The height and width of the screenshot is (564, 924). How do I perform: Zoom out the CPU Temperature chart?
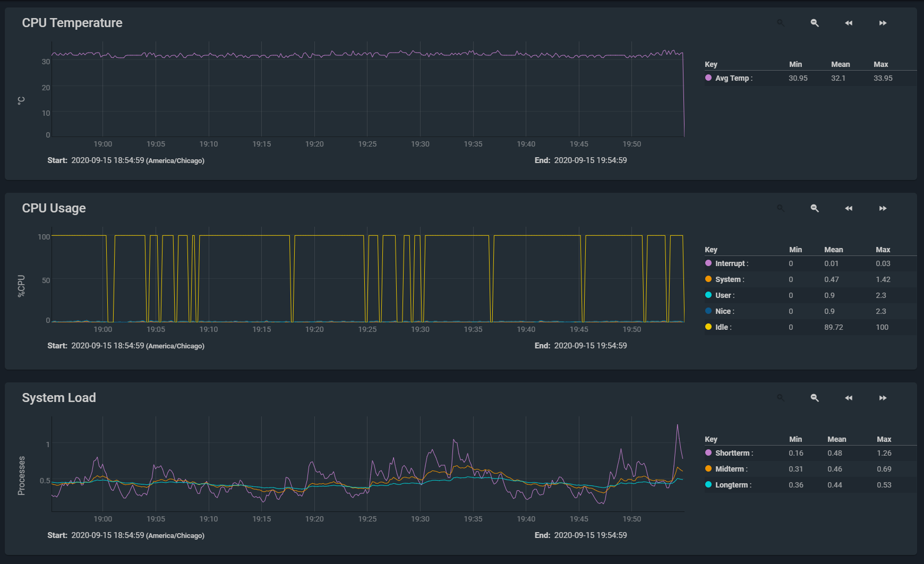pos(814,23)
